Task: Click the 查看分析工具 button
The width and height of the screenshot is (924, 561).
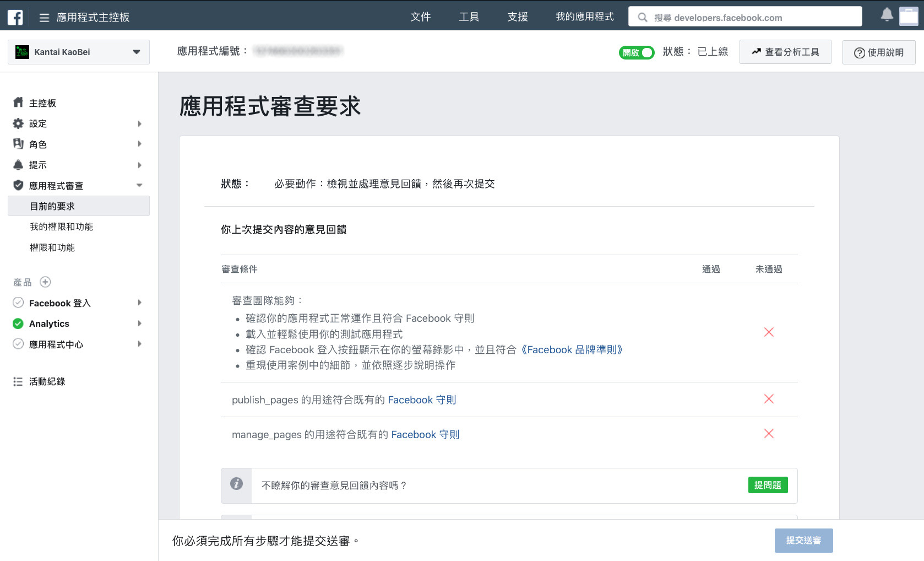Action: [x=785, y=52]
